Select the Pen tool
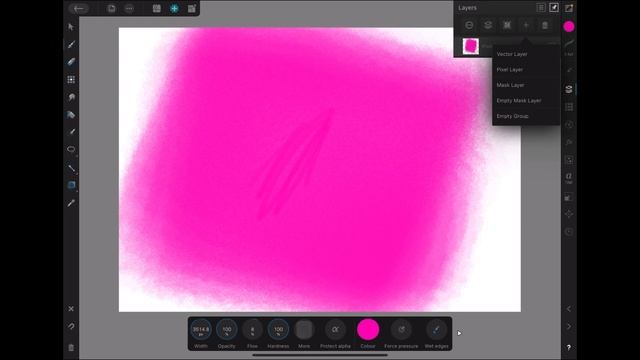 pos(71,132)
